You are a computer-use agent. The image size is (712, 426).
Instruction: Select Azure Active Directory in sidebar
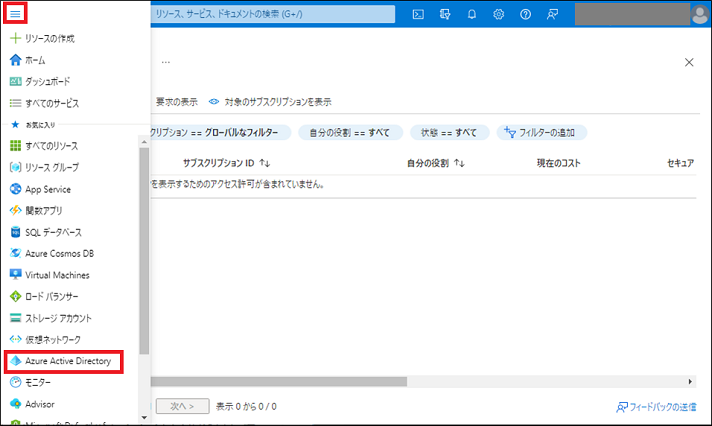tap(68, 361)
